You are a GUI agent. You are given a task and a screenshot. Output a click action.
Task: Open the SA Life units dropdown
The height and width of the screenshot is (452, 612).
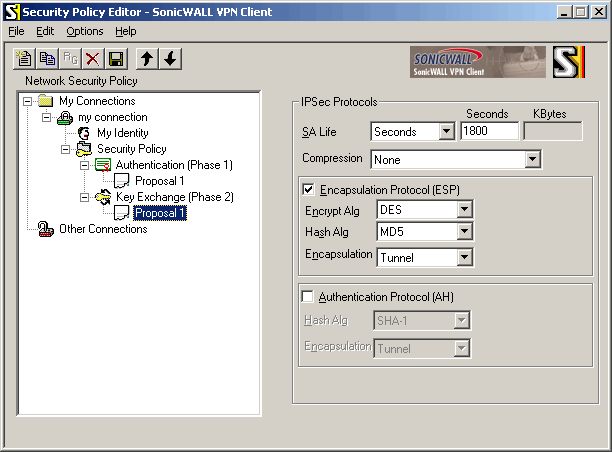coord(446,132)
